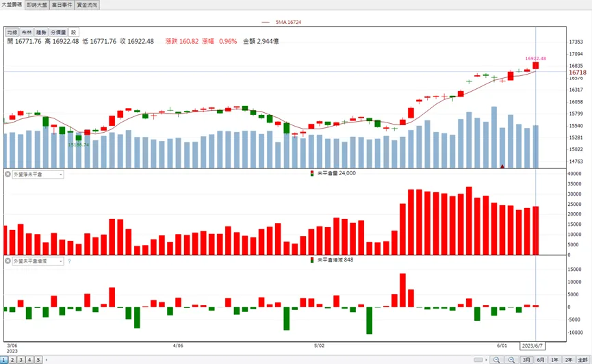Viewport: 592px width, 364px height.
Task: Open the 即時大盤 tab
Action: 37,5
